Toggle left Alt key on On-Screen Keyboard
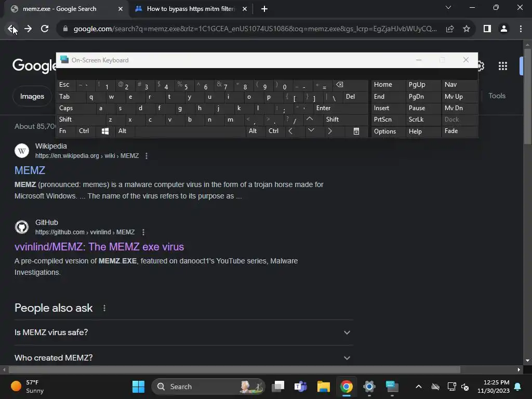The width and height of the screenshot is (532, 399). point(125,131)
